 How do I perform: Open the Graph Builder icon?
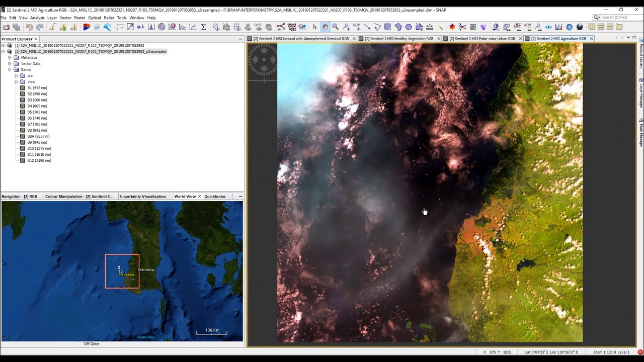[281, 27]
